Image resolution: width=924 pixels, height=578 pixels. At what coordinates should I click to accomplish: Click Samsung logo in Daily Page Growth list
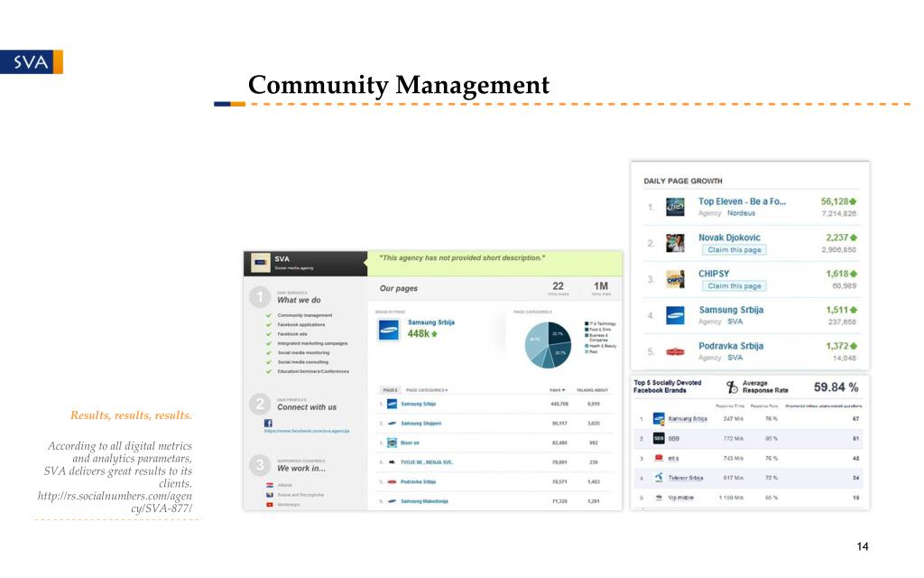click(x=675, y=315)
